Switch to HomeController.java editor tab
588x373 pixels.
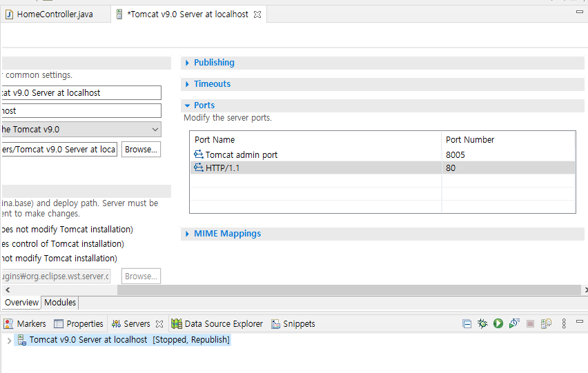(x=55, y=14)
